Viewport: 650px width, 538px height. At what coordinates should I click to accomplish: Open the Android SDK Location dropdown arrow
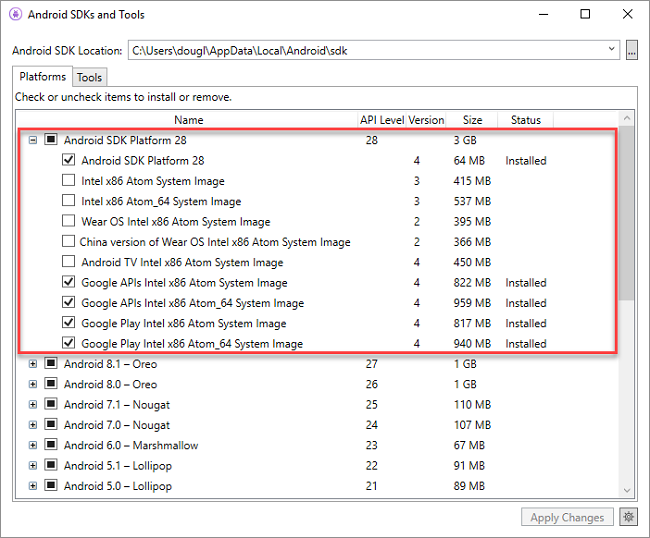click(x=611, y=49)
